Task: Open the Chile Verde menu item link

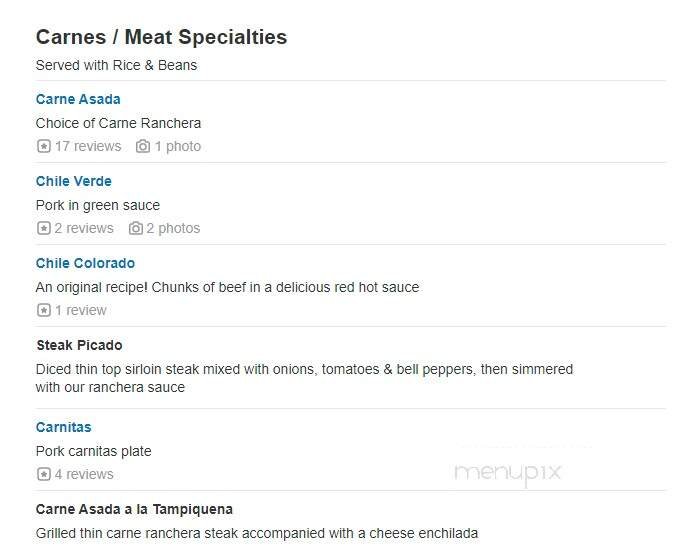Action: 73,181
